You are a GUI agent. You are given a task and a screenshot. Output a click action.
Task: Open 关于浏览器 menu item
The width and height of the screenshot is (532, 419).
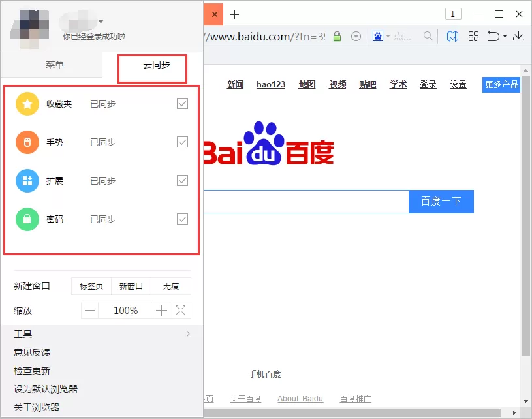coord(102,407)
